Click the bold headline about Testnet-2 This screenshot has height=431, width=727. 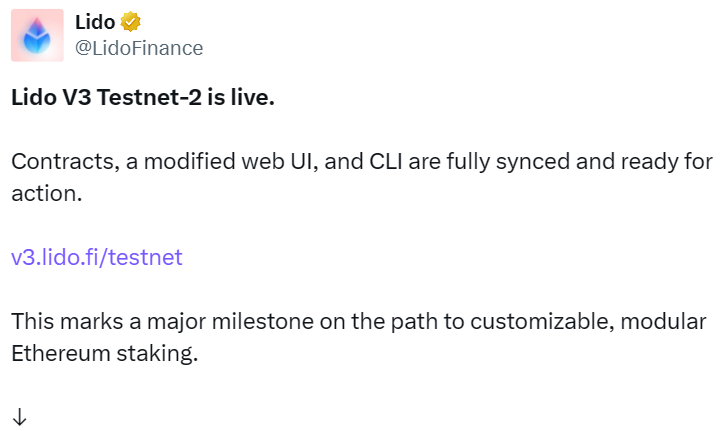tap(142, 98)
